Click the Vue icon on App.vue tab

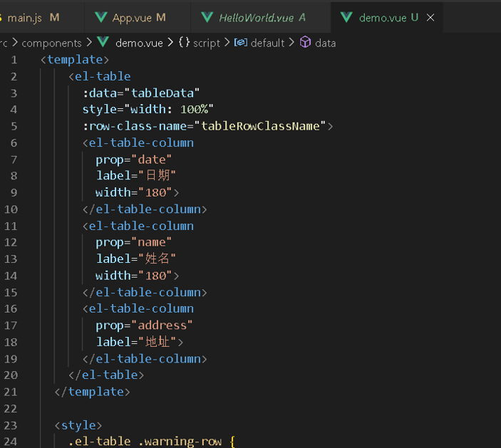coord(101,17)
